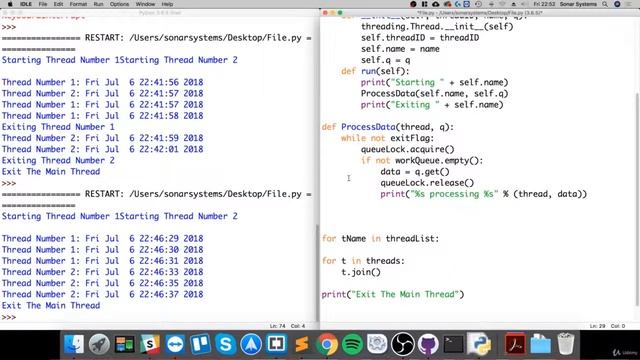This screenshot has width=640, height=360.
Task: Open Finder from the dock
Action: click(x=74, y=344)
